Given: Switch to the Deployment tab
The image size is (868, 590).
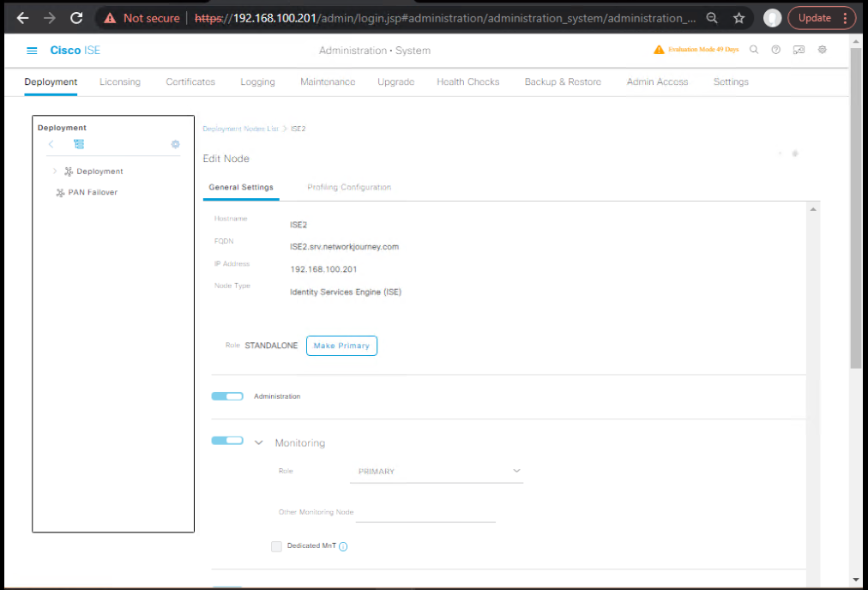Looking at the screenshot, I should tap(51, 82).
